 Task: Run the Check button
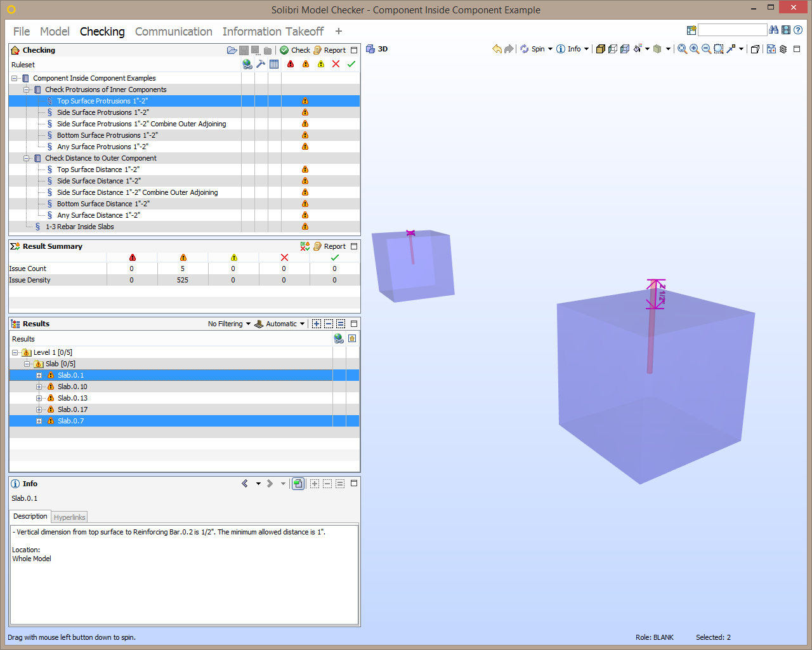click(295, 50)
